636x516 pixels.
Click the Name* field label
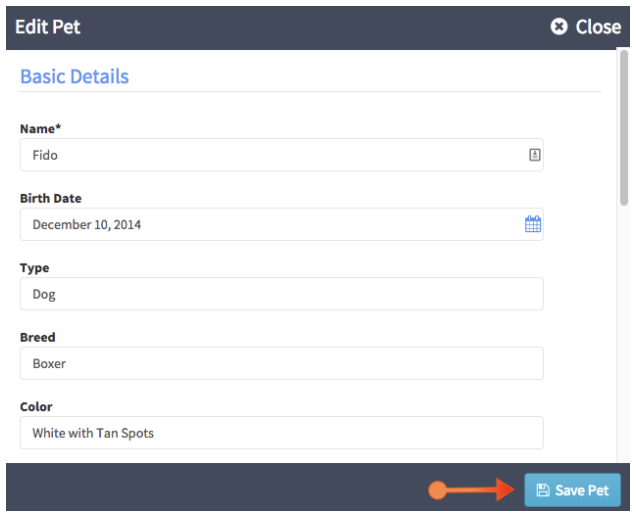(x=41, y=129)
